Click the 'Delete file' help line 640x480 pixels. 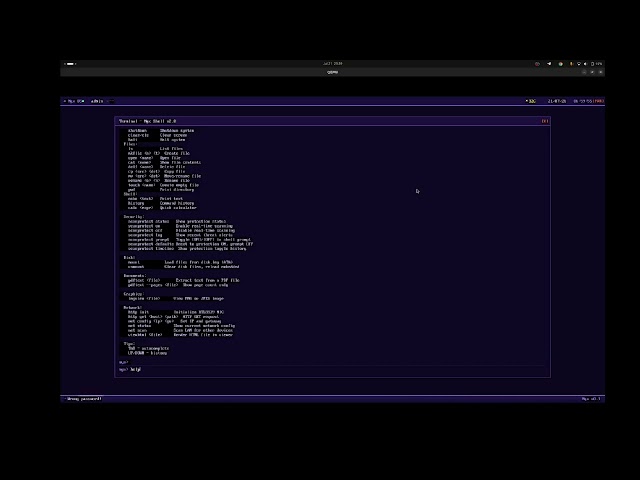point(156,167)
